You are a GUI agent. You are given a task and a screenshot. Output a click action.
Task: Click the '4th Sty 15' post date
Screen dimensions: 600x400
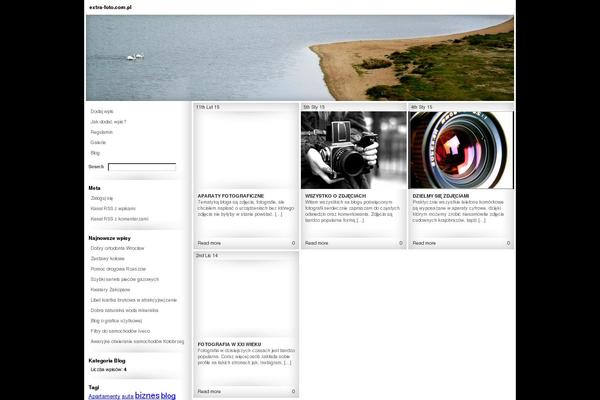click(421, 107)
